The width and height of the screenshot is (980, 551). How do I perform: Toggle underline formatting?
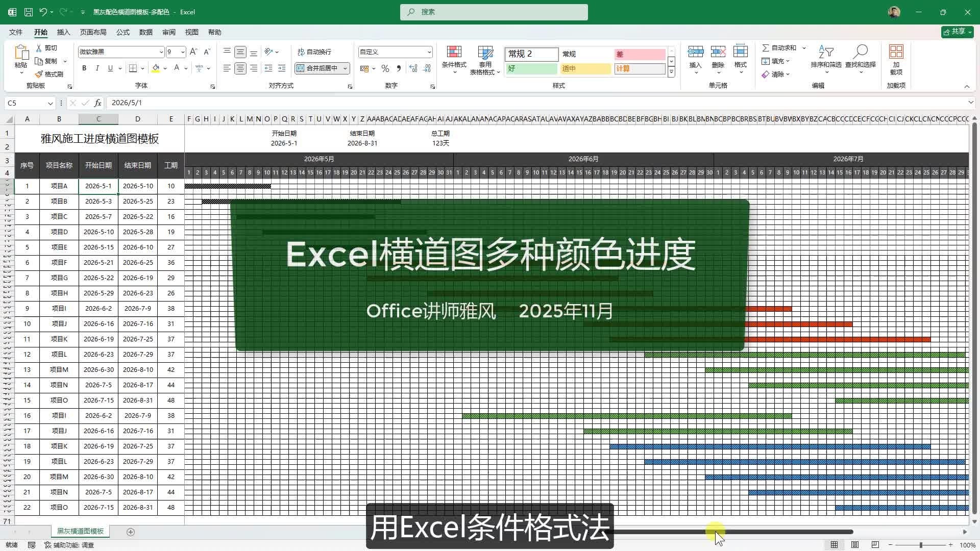(109, 68)
